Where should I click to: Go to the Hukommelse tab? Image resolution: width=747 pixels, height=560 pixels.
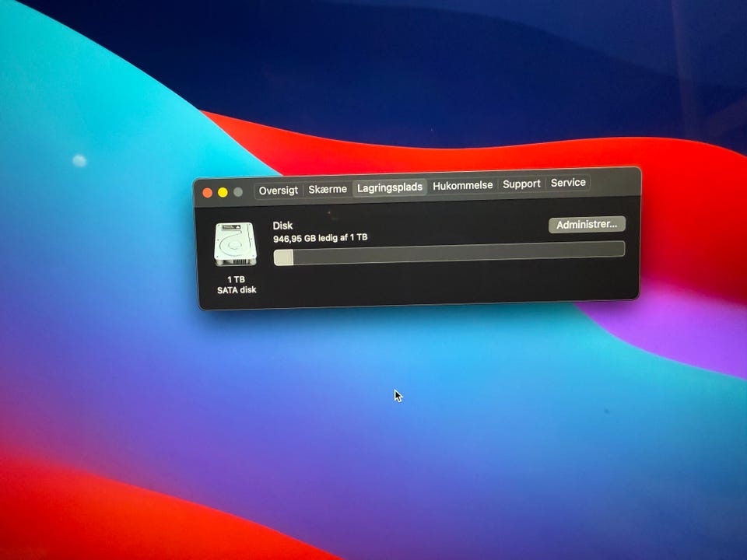tap(462, 185)
